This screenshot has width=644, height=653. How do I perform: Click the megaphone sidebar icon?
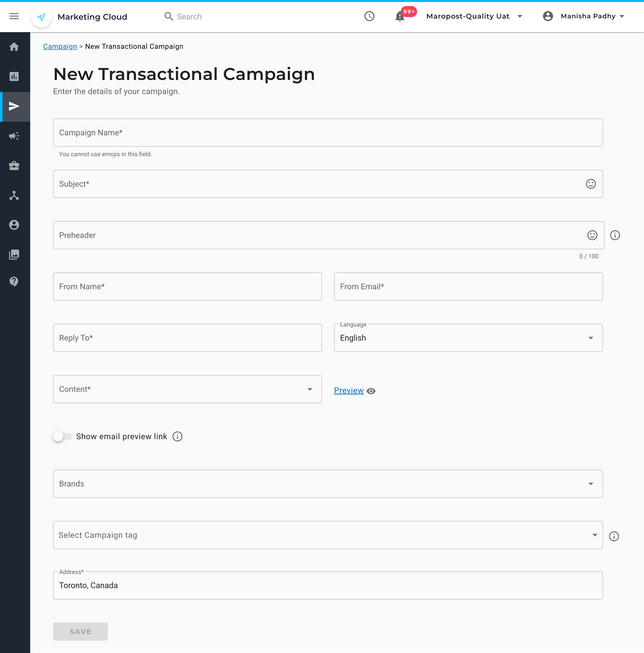pyautogui.click(x=14, y=136)
